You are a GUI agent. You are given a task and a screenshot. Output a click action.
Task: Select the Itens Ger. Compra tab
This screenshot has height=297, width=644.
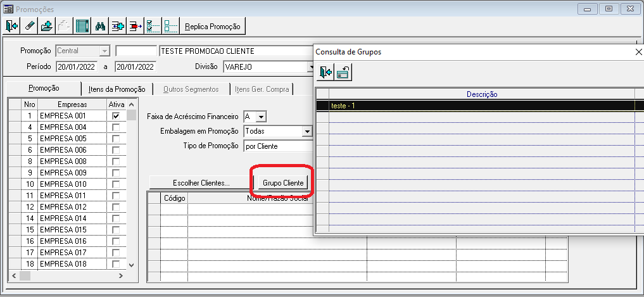(262, 89)
